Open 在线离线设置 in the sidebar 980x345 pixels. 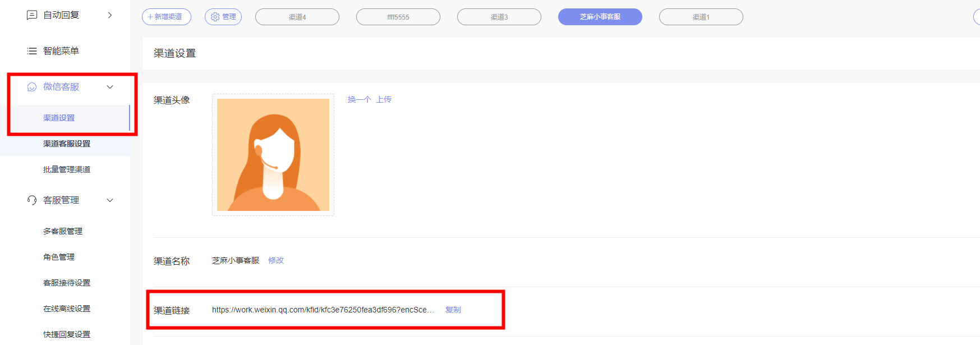[x=65, y=309]
